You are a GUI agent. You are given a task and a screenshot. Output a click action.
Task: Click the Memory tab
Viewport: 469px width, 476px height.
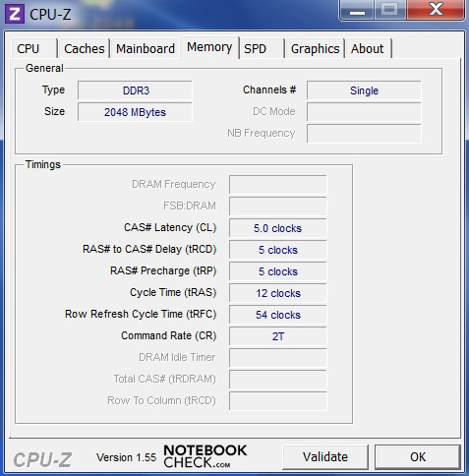point(209,47)
